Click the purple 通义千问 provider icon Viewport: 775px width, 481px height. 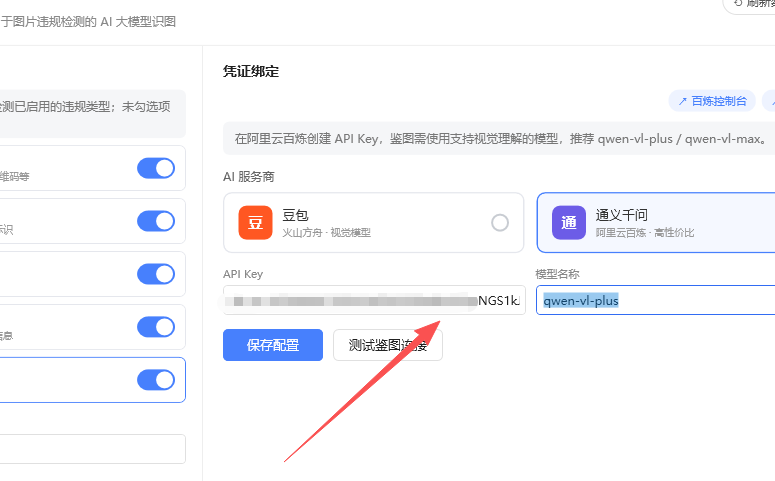pos(569,222)
